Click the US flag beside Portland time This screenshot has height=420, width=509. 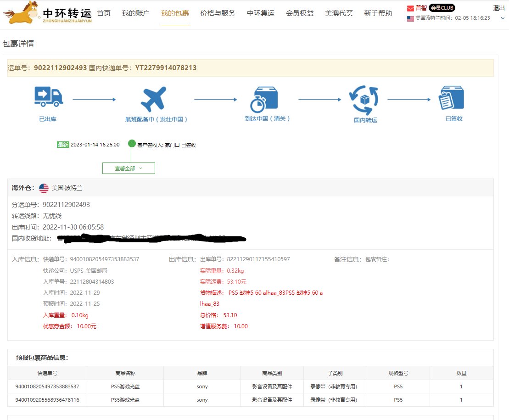(410, 18)
